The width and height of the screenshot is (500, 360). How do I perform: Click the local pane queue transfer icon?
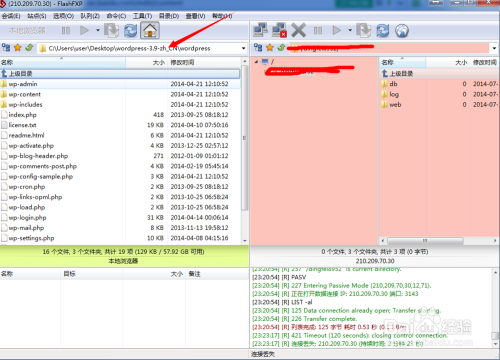[111, 31]
